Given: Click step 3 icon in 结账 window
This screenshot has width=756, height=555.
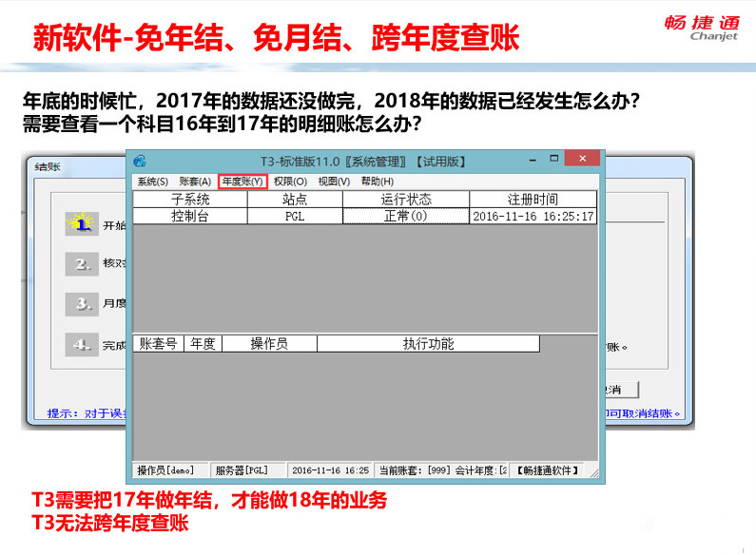Looking at the screenshot, I should (x=82, y=304).
